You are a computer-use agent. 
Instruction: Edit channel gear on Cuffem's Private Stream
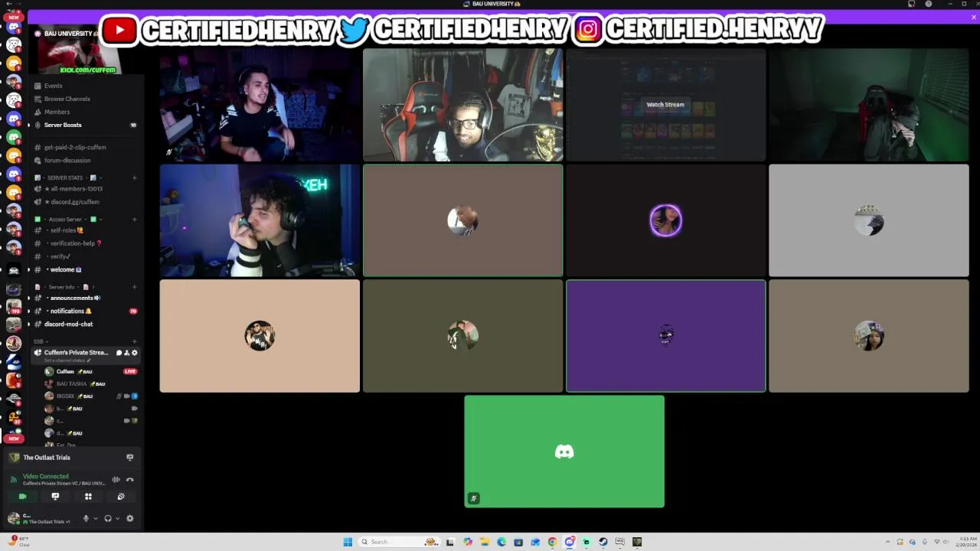pyautogui.click(x=135, y=353)
